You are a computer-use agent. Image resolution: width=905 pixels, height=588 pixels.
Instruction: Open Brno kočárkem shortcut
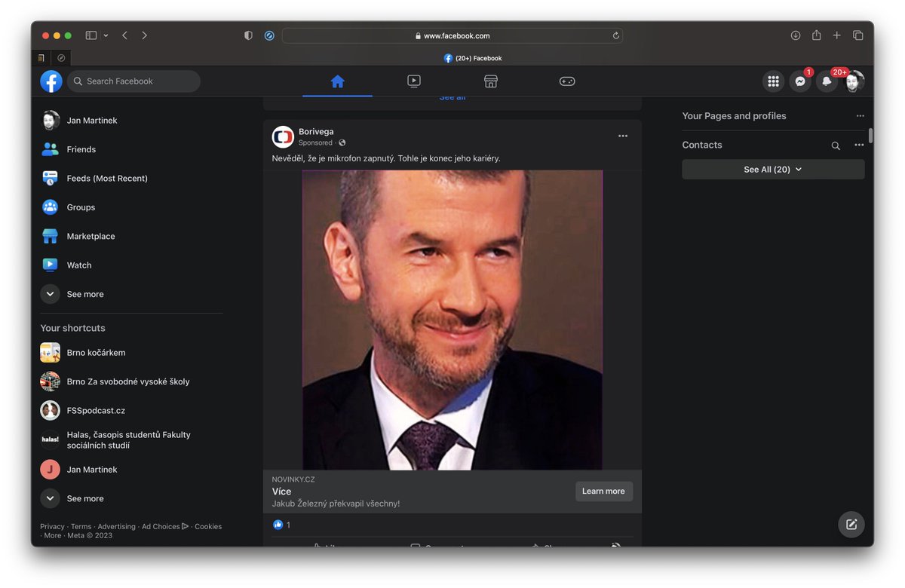click(131, 353)
